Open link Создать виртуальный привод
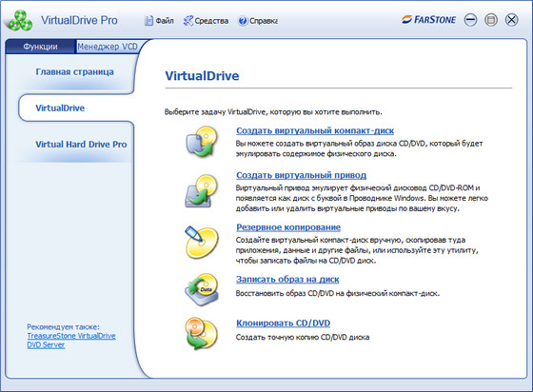Screen dimensions: 533x392 (301, 175)
